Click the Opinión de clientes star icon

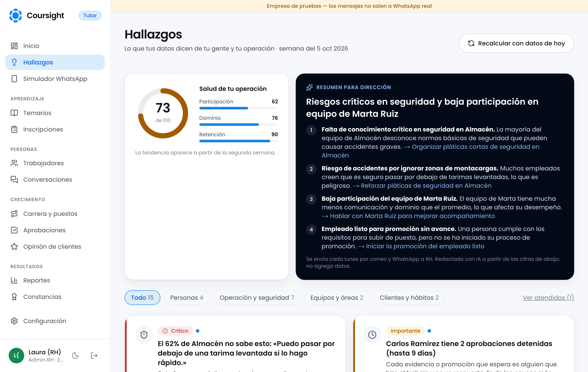[14, 247]
